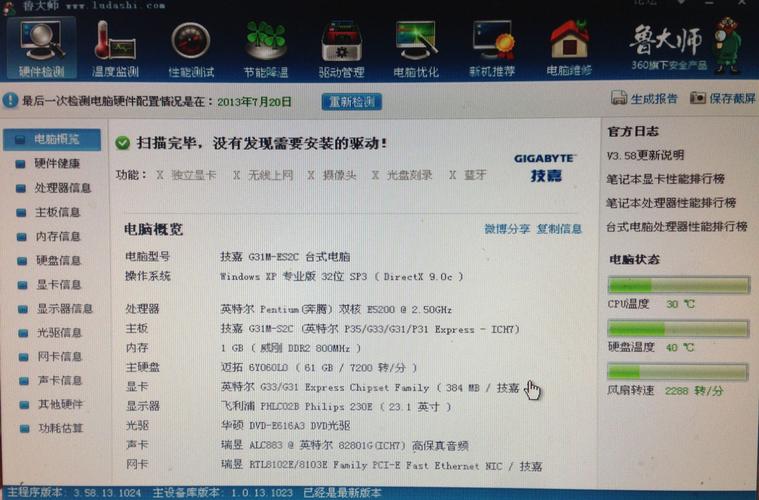Click the 迈拓 6Y060L0 hard disk text
This screenshot has height=500, width=759.
319,367
